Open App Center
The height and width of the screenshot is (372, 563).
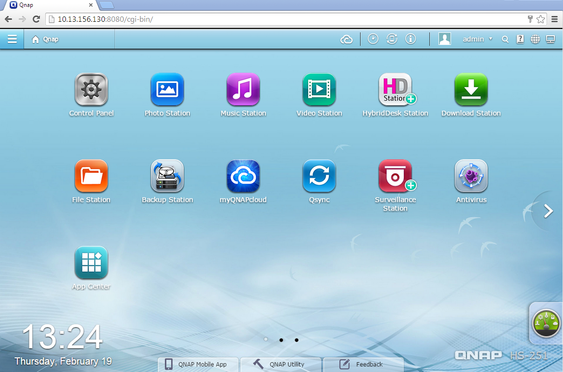click(91, 263)
